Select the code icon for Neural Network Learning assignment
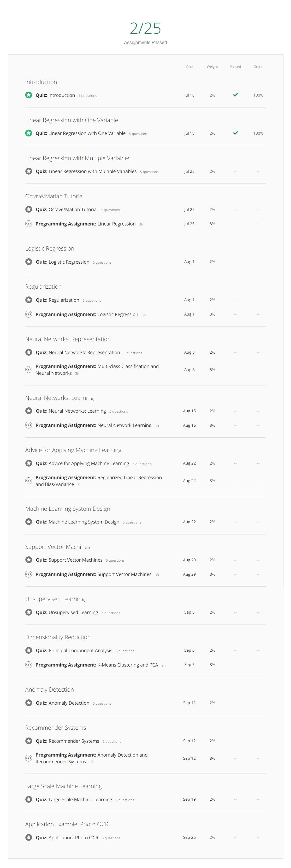The image size is (291, 868). click(x=29, y=425)
